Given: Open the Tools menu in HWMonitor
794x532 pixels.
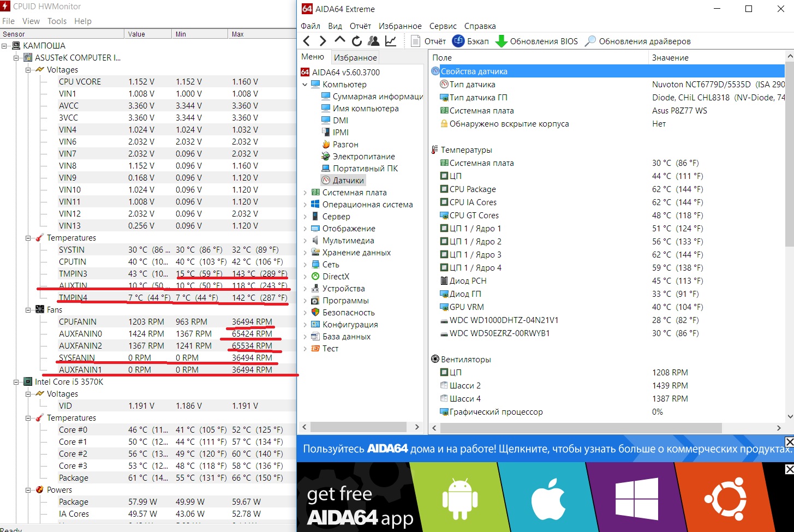Looking at the screenshot, I should (57, 21).
